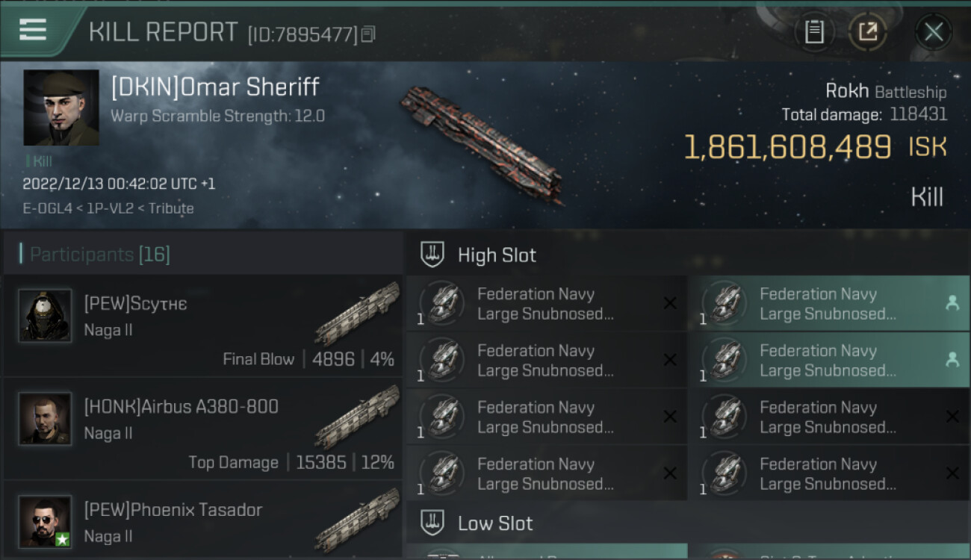The image size is (971, 560).
Task: Click the [DKIN]Omar Sheriff pilot name
Action: [x=215, y=87]
